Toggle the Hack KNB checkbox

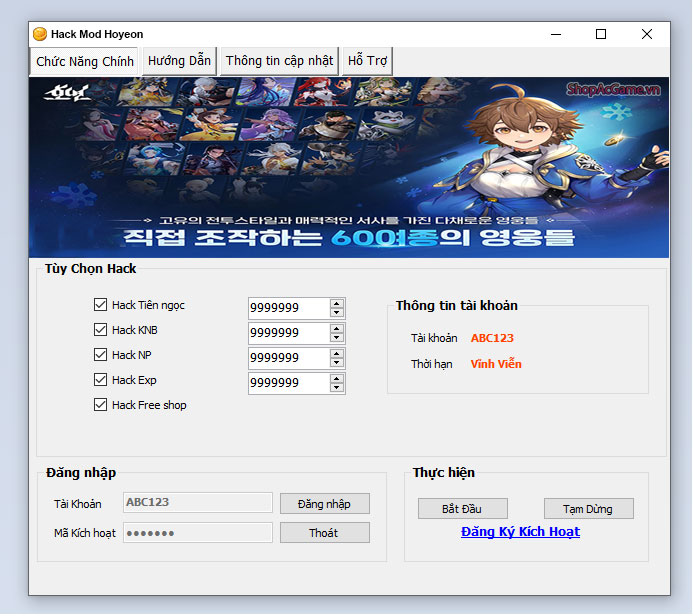point(100,330)
